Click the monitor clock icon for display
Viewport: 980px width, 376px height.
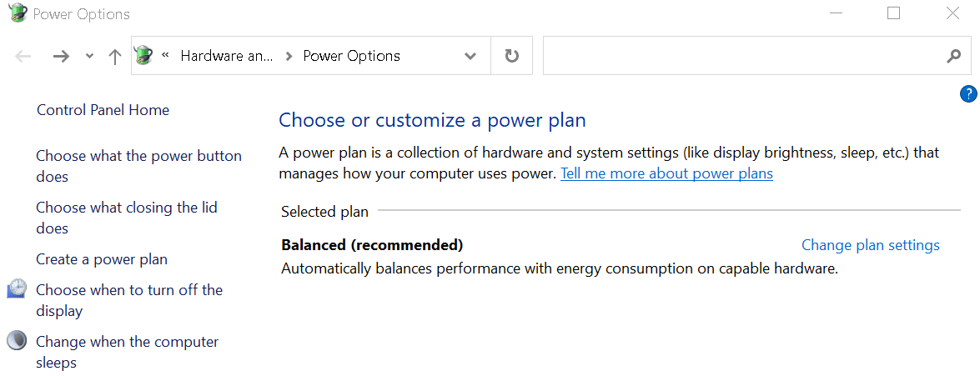point(17,288)
